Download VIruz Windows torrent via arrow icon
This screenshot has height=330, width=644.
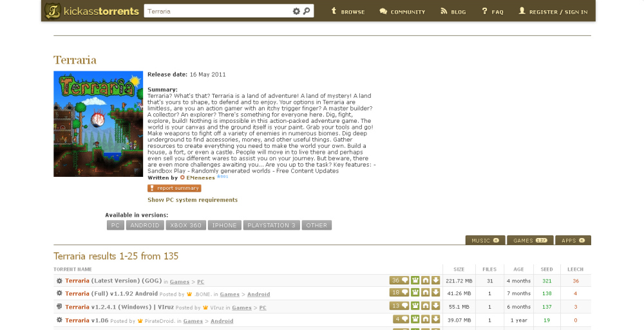point(436,306)
